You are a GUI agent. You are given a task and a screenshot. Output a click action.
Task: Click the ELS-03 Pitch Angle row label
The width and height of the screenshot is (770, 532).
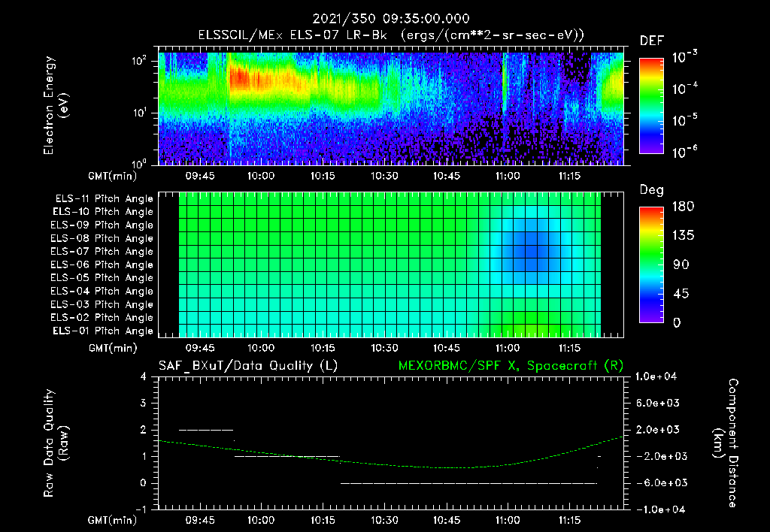pyautogui.click(x=102, y=304)
